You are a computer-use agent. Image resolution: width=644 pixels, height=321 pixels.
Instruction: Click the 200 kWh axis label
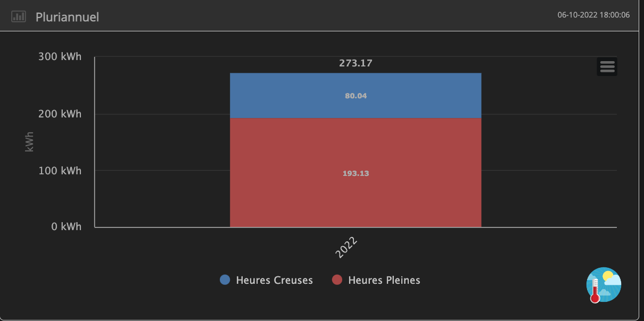60,114
